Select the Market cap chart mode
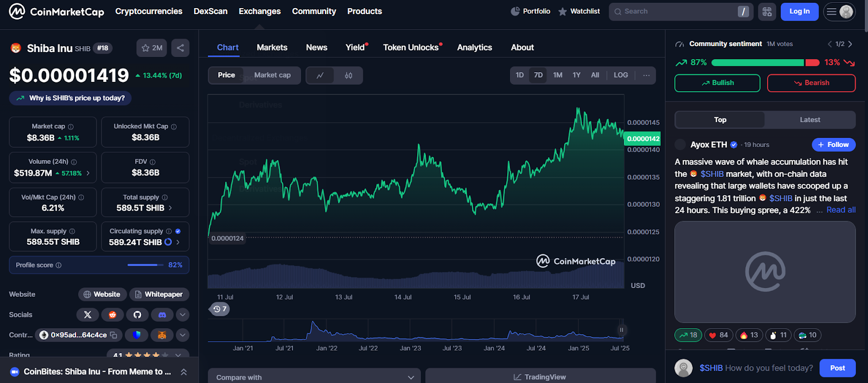 tap(272, 75)
